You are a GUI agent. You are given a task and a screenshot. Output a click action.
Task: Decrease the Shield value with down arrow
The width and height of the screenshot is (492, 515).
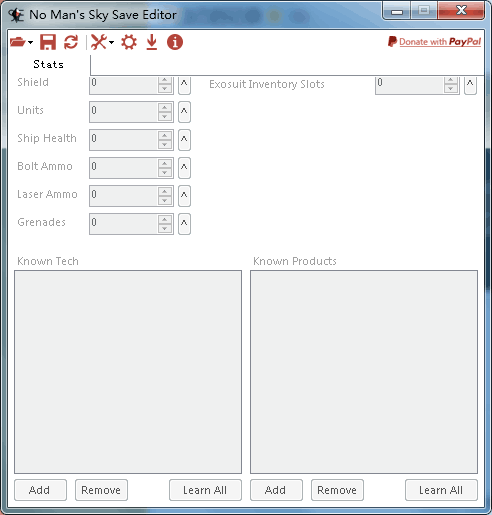[165, 89]
